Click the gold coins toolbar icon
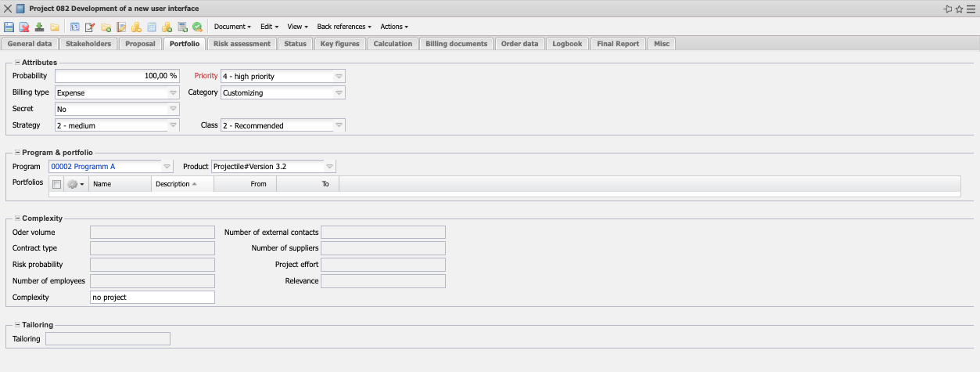 [x=136, y=27]
